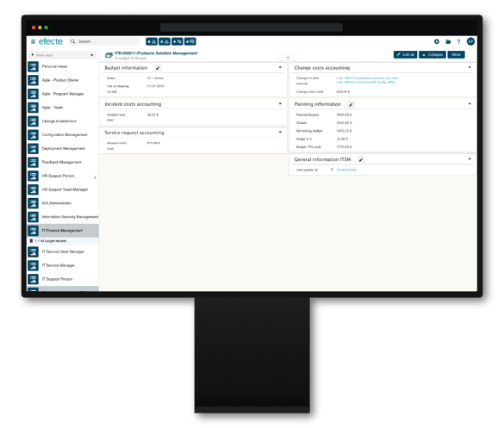
Task: Open the SP user avatar menu
Action: 470,41
